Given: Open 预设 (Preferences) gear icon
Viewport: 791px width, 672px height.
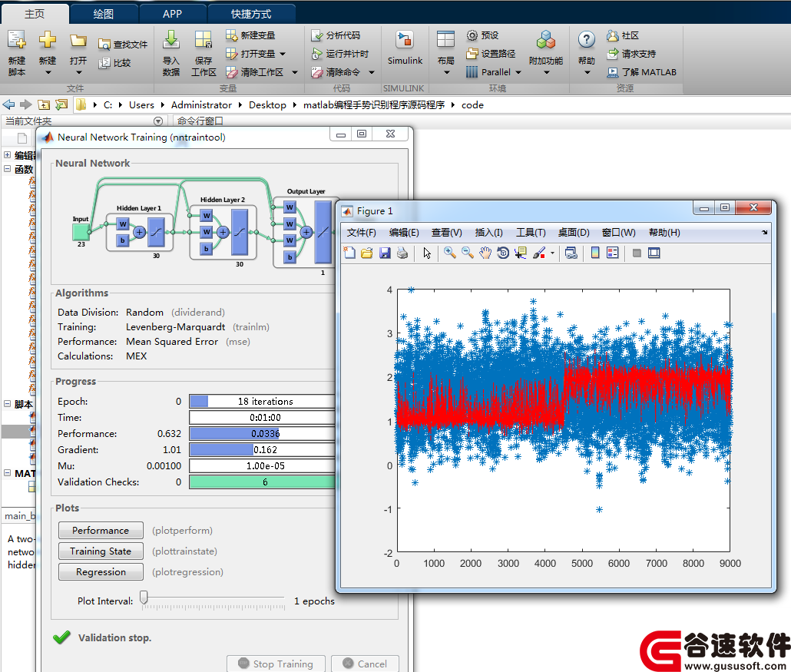Looking at the screenshot, I should pos(472,35).
